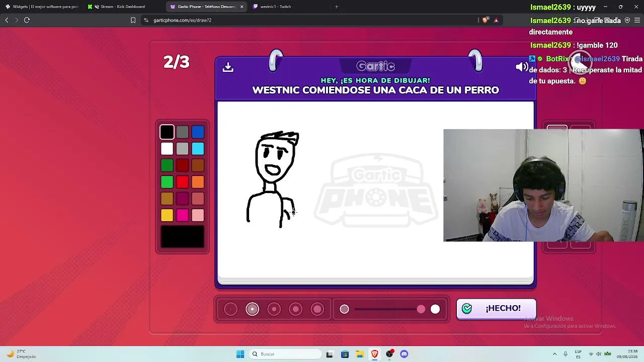This screenshot has height=362, width=644.
Task: Select the white color swatch
Action: 167,148
